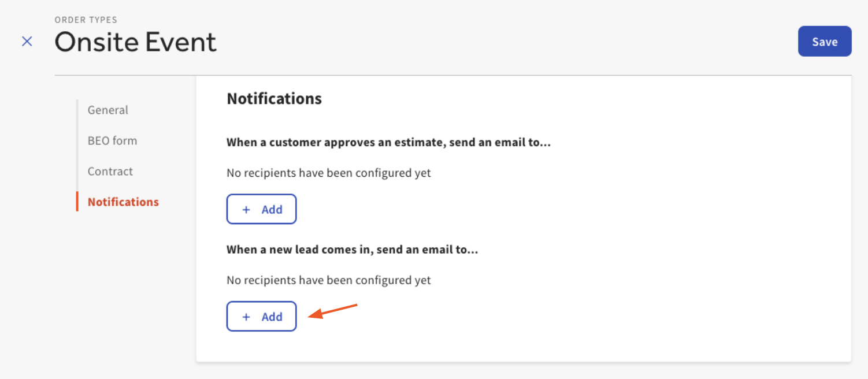Click orange active marker beside Notifications
The image size is (868, 379).
point(77,202)
